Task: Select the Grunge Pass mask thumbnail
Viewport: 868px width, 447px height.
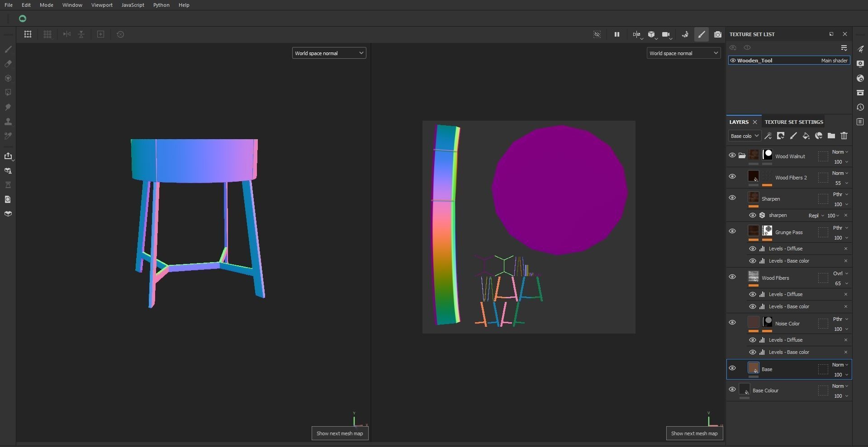Action: pos(767,231)
